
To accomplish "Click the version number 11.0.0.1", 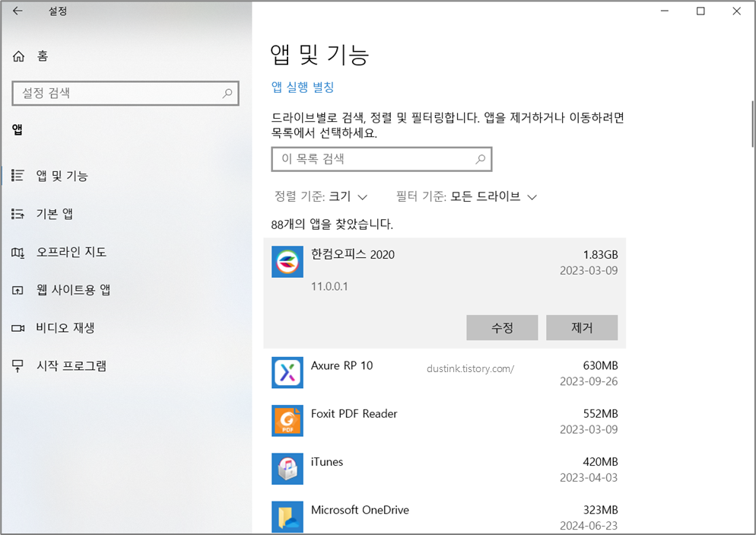I will [329, 286].
